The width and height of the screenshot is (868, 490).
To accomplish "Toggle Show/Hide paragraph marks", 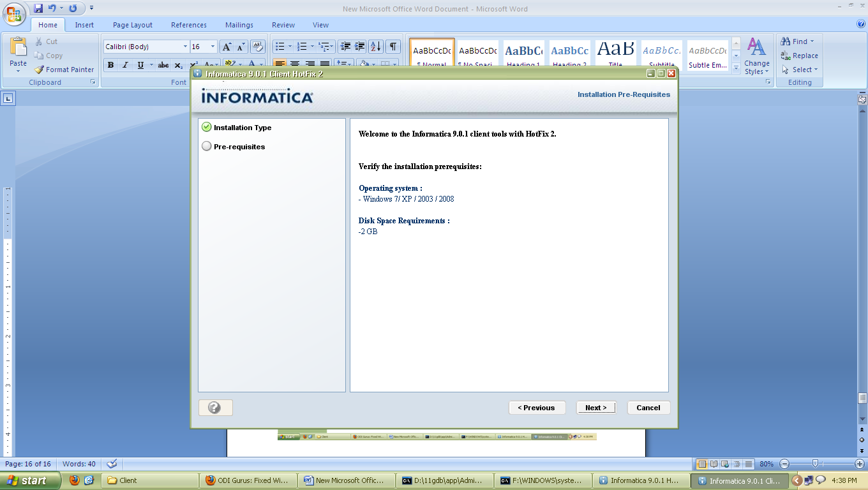I will [393, 47].
